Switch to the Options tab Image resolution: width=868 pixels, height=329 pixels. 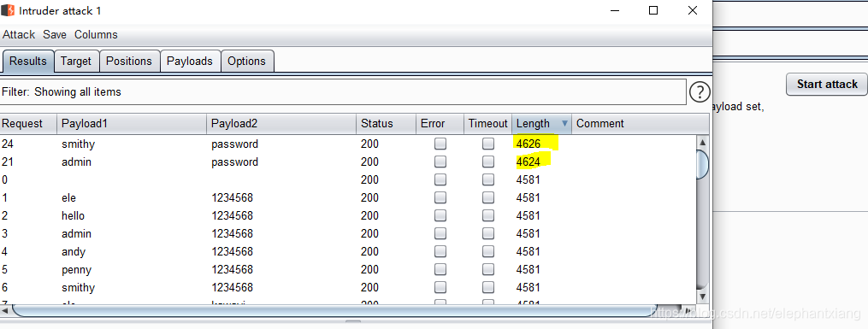(x=246, y=61)
